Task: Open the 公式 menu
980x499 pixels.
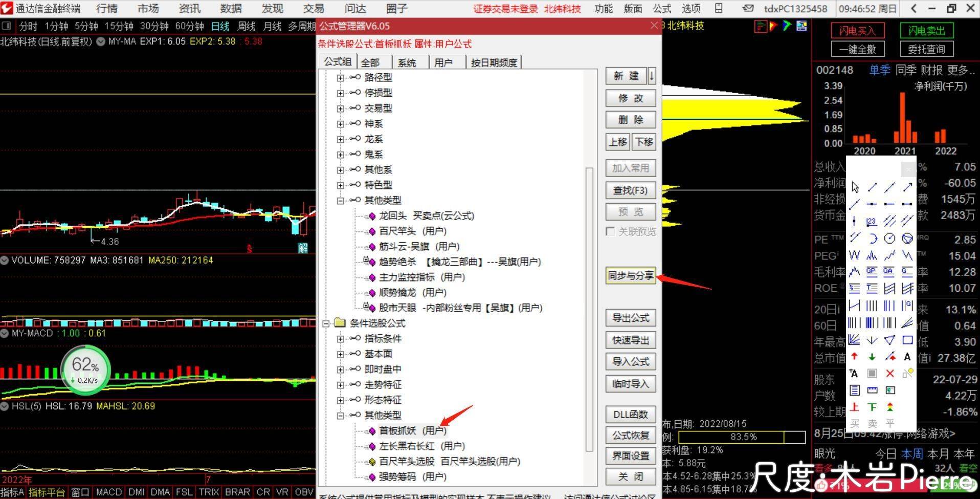Action: [x=661, y=8]
